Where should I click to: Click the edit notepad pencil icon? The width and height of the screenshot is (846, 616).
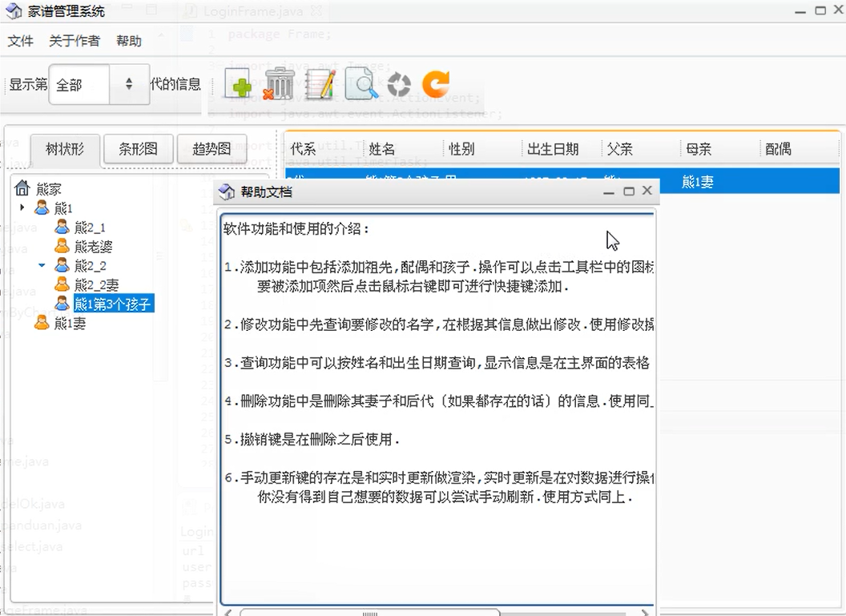320,83
